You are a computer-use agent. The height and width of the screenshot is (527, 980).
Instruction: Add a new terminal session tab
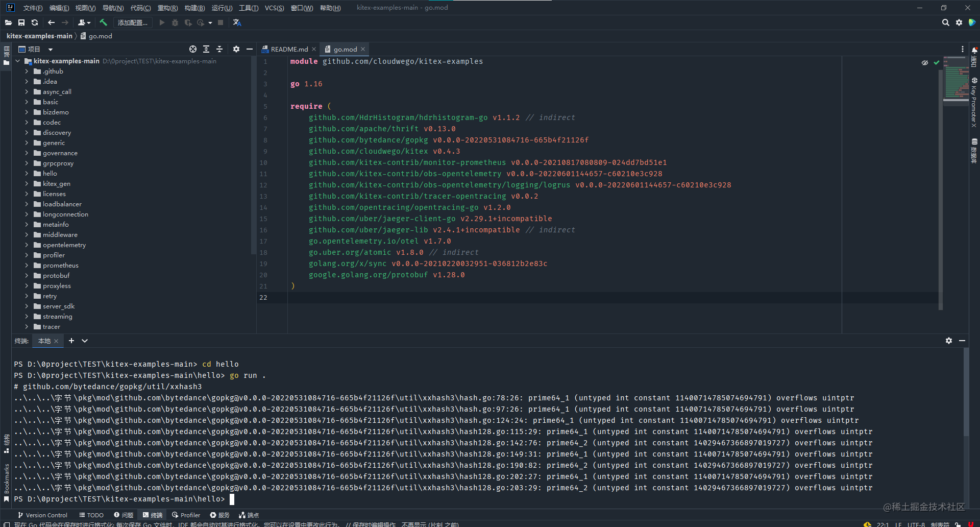(71, 341)
